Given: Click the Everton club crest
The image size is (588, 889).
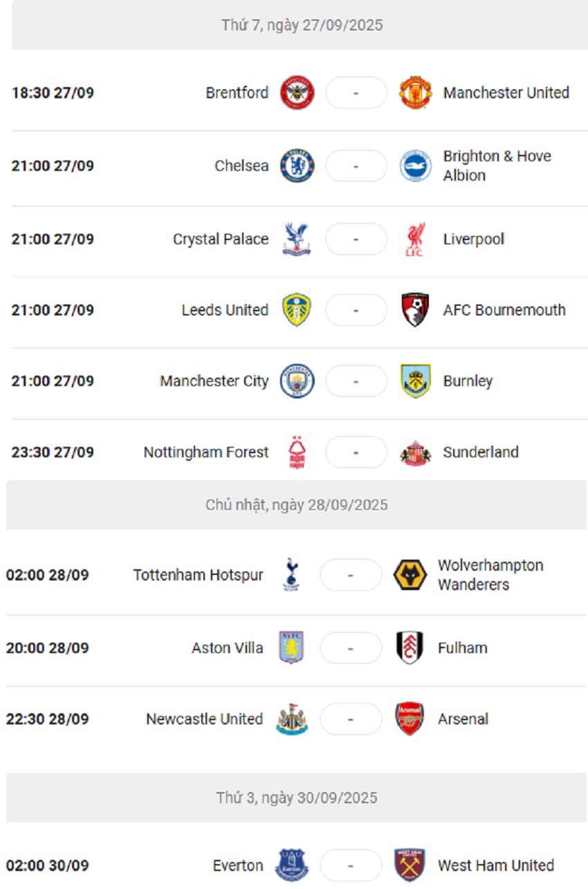Looking at the screenshot, I should tap(292, 865).
